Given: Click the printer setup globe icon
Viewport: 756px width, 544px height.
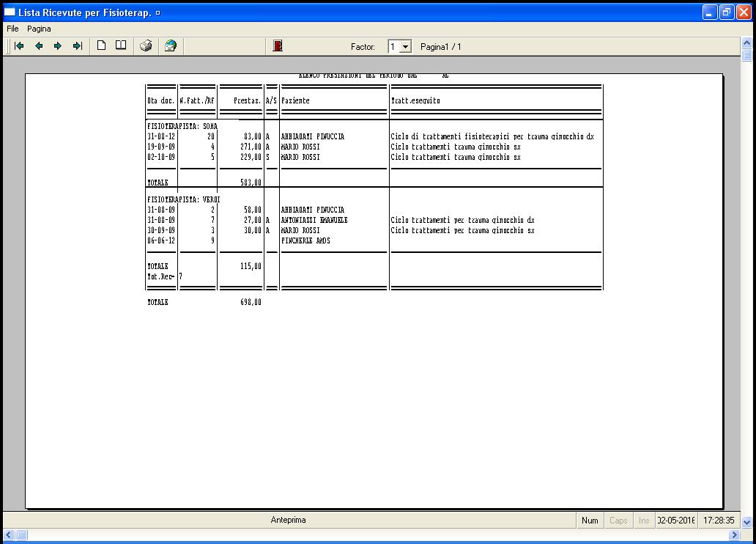Looking at the screenshot, I should point(171,46).
